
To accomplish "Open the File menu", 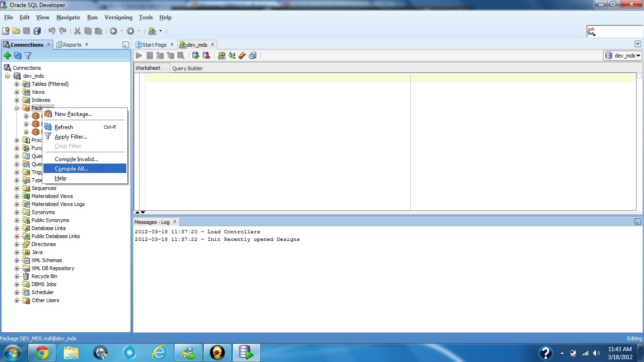I will (8, 17).
